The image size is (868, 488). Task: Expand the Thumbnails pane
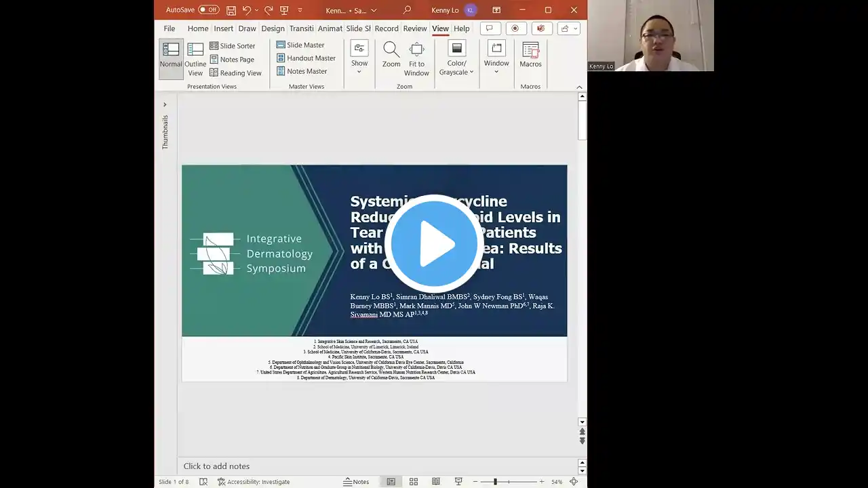point(164,105)
